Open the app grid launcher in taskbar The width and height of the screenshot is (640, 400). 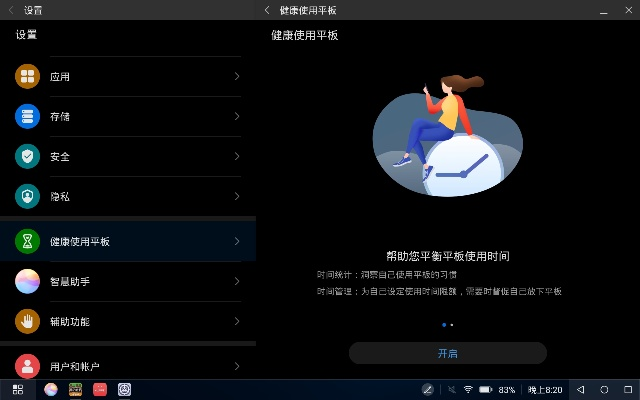click(18, 389)
